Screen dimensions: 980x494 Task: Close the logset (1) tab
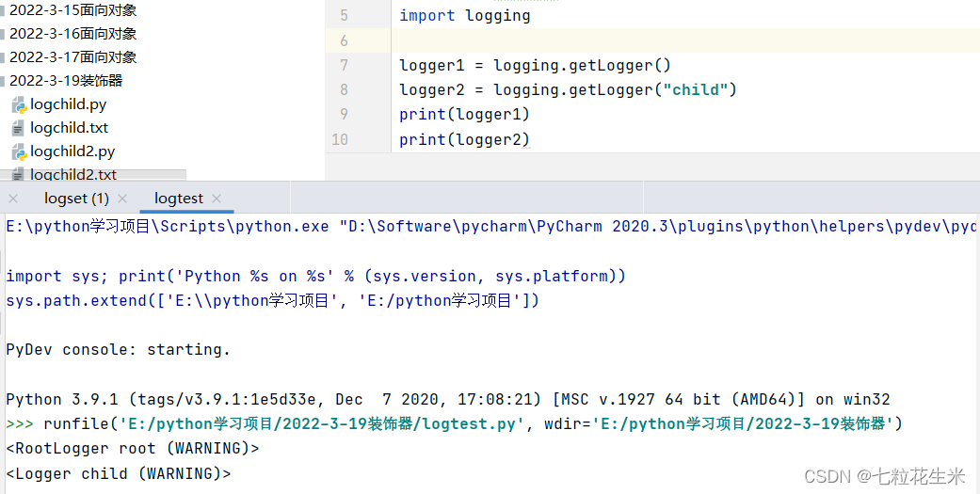coord(122,199)
